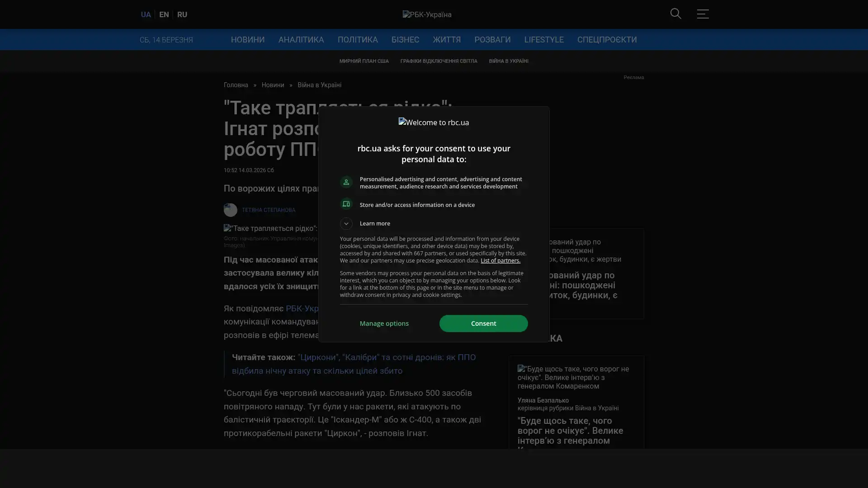868x488 pixels.
Task: Open the General Komarenko interview thumbnail
Action: [573, 377]
